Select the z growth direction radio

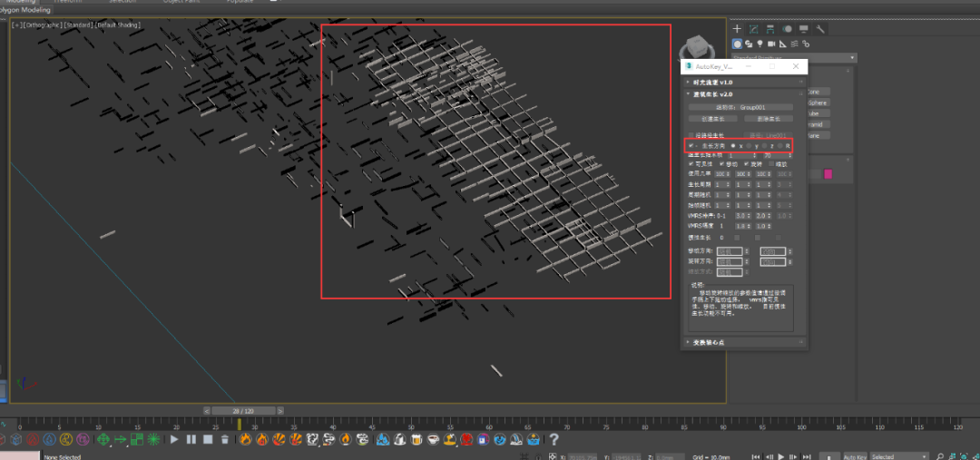764,146
